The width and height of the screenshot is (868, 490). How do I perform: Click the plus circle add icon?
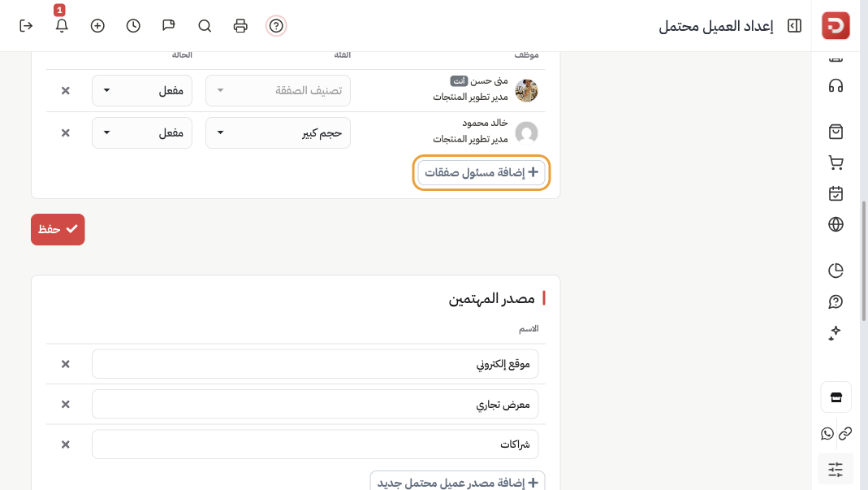(x=97, y=25)
